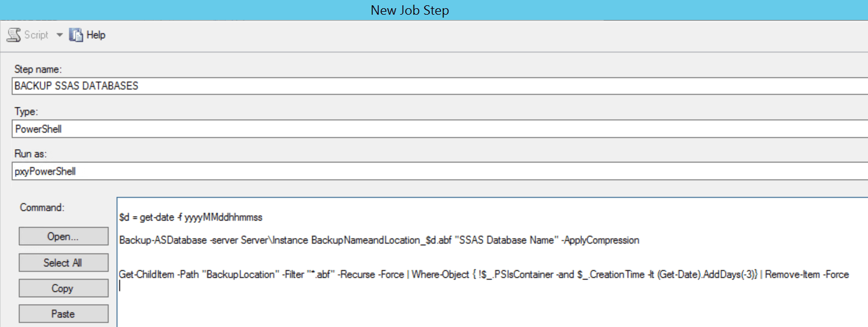Image resolution: width=868 pixels, height=327 pixels.
Task: Open the Type combo box showing PowerShell
Action: point(440,129)
